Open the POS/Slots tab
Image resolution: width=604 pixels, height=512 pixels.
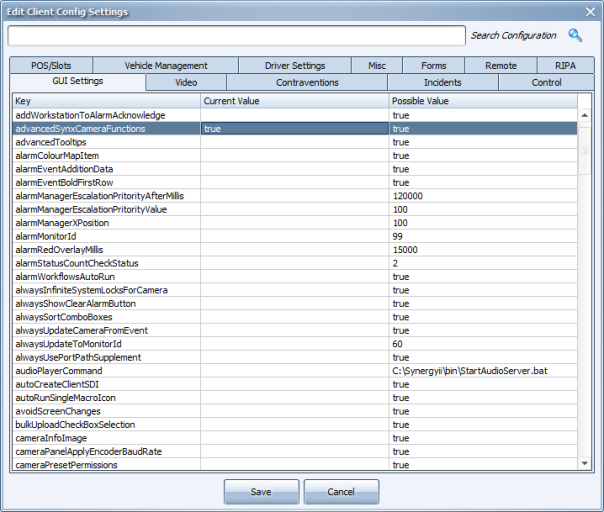(53, 66)
